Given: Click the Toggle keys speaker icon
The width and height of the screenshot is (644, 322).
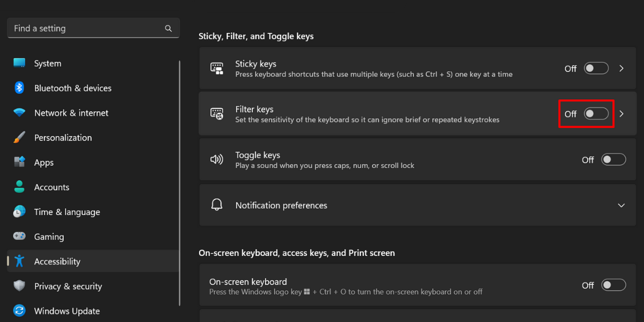Looking at the screenshot, I should pyautogui.click(x=217, y=159).
